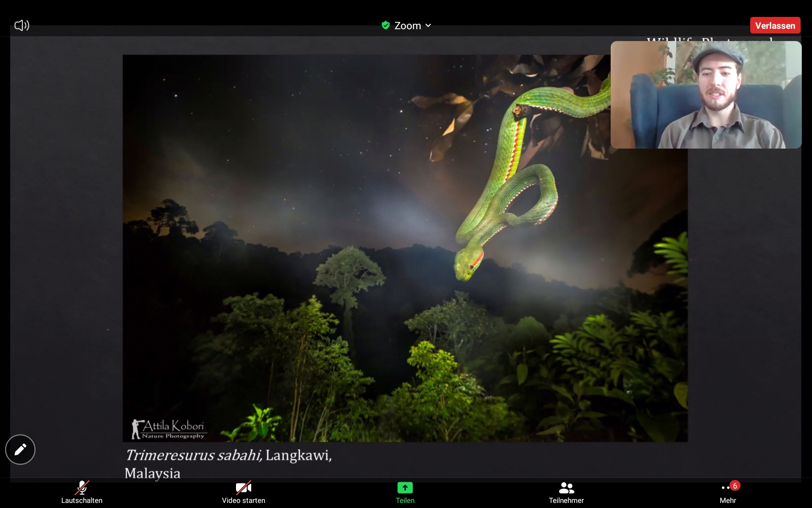Open participants with the people icon
The height and width of the screenshot is (508, 812).
point(566,488)
